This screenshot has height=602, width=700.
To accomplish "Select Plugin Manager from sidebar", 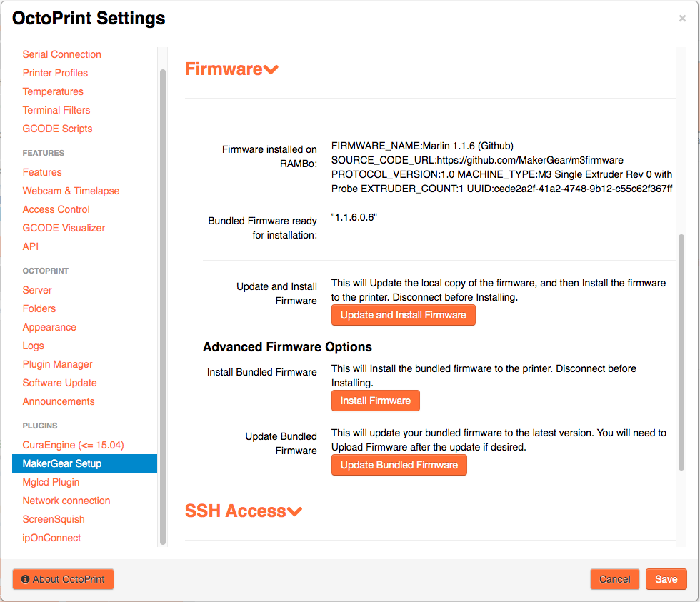I will click(x=57, y=364).
